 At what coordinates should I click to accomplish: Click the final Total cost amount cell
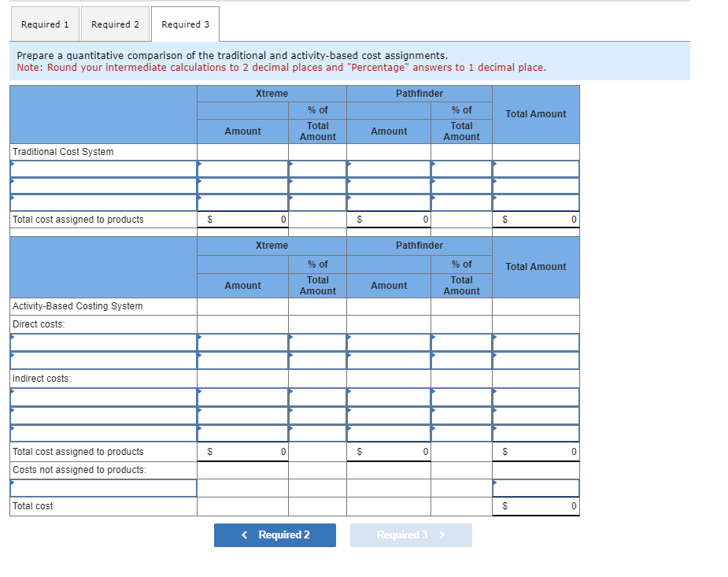[x=536, y=506]
